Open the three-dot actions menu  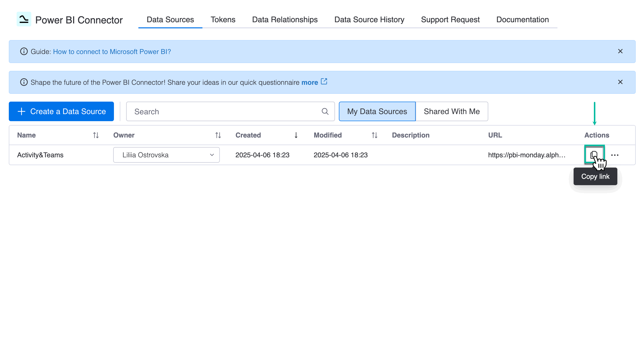click(614, 155)
